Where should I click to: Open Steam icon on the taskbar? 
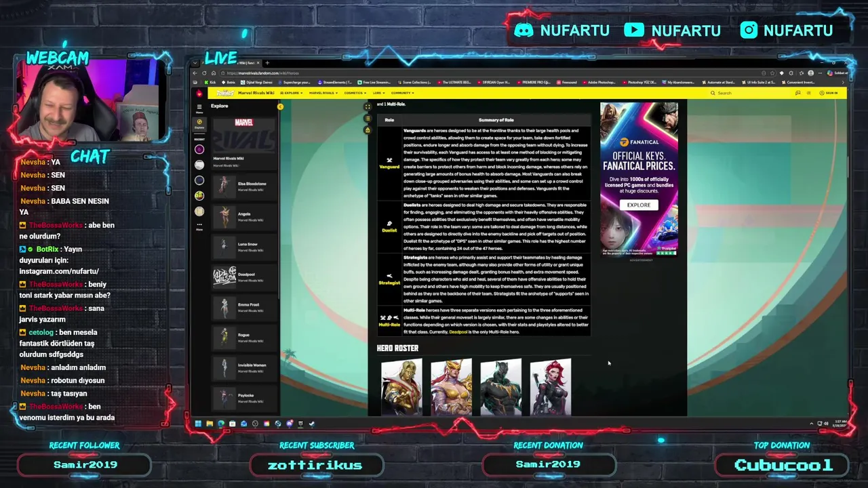(x=312, y=424)
